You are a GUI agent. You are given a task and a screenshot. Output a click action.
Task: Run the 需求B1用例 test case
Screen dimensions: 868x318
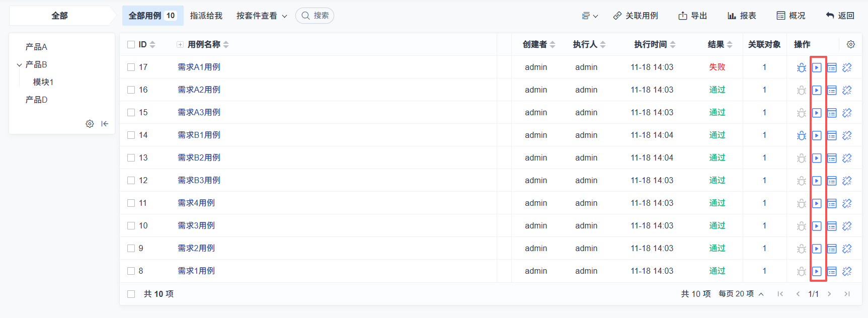point(817,135)
